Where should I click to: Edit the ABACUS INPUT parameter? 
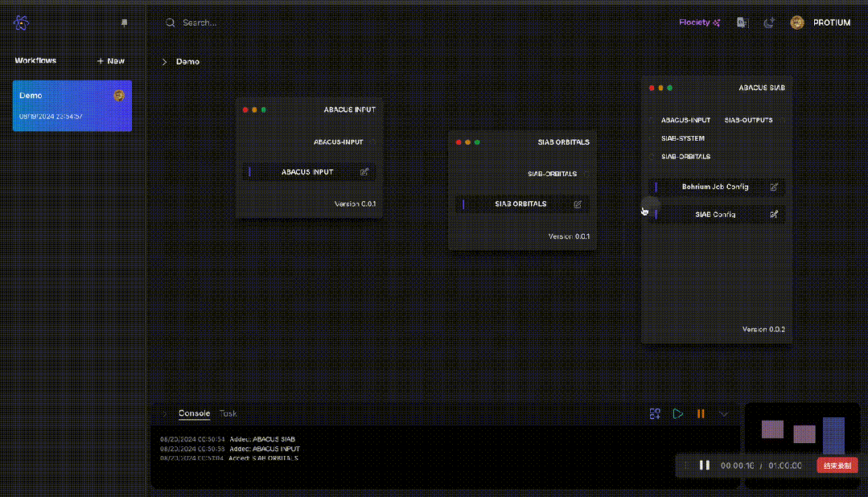click(x=364, y=171)
